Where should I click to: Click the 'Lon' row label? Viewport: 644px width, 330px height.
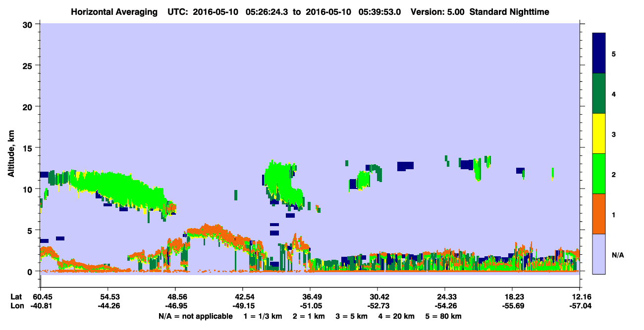click(x=17, y=306)
